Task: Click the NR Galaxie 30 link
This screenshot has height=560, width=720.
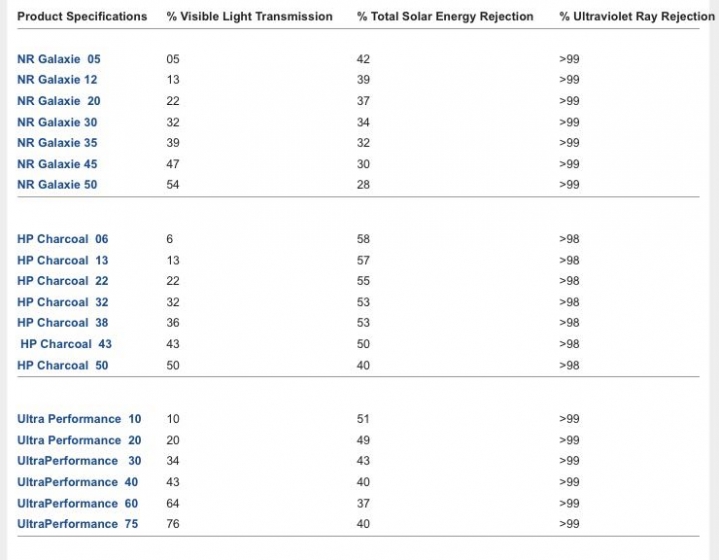Action: [x=57, y=123]
